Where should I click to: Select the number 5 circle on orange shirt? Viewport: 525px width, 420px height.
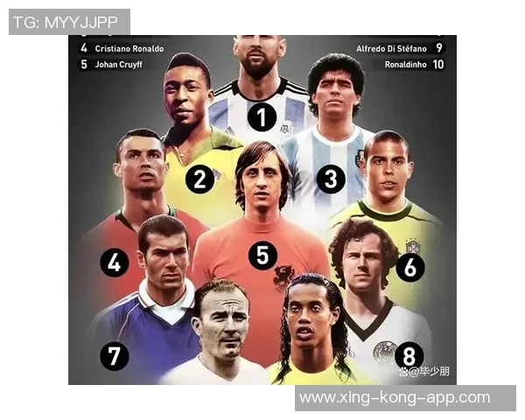click(262, 255)
